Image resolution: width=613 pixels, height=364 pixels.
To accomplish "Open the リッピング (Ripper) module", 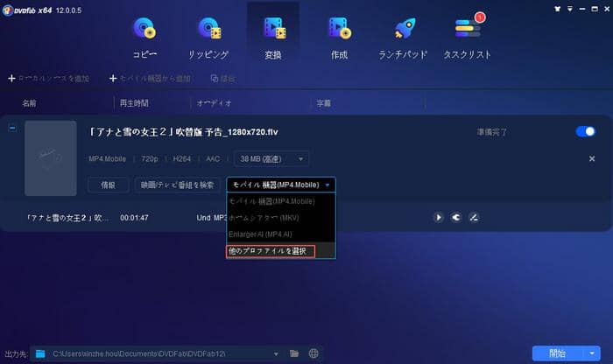I will 208,38.
